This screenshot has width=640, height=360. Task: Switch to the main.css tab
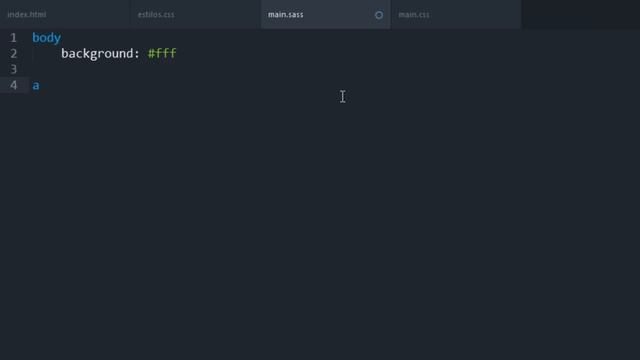pyautogui.click(x=456, y=14)
